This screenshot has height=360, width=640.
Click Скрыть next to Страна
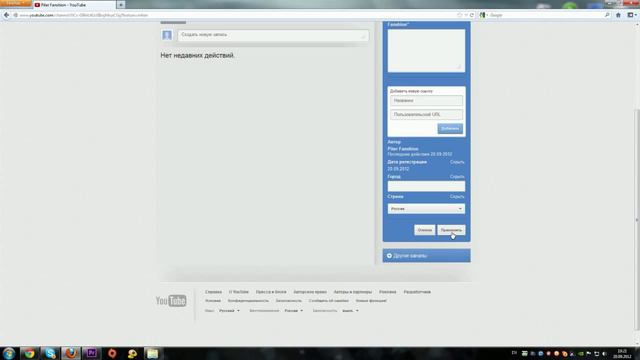457,197
